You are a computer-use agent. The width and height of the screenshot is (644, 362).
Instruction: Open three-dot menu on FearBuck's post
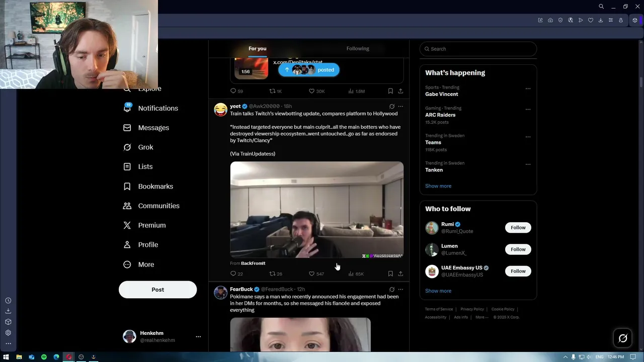point(400,290)
